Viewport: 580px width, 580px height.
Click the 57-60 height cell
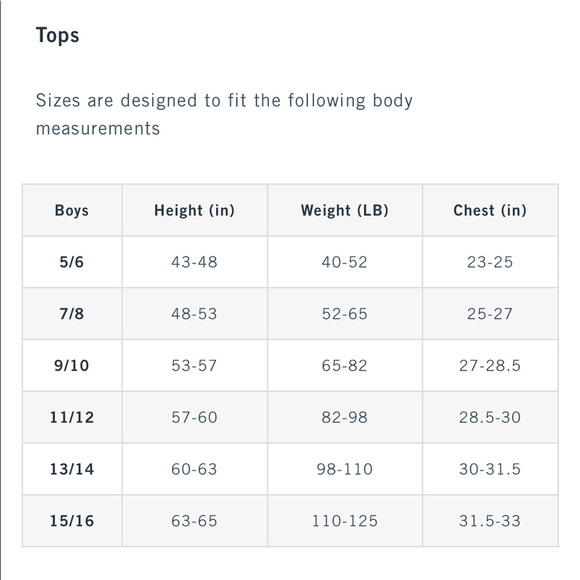pos(195,417)
